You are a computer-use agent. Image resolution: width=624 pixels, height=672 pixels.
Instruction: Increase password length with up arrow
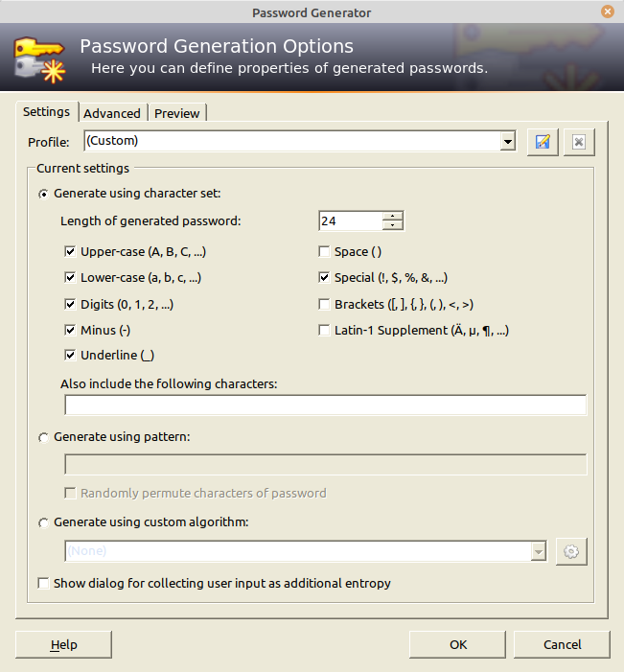tap(393, 216)
